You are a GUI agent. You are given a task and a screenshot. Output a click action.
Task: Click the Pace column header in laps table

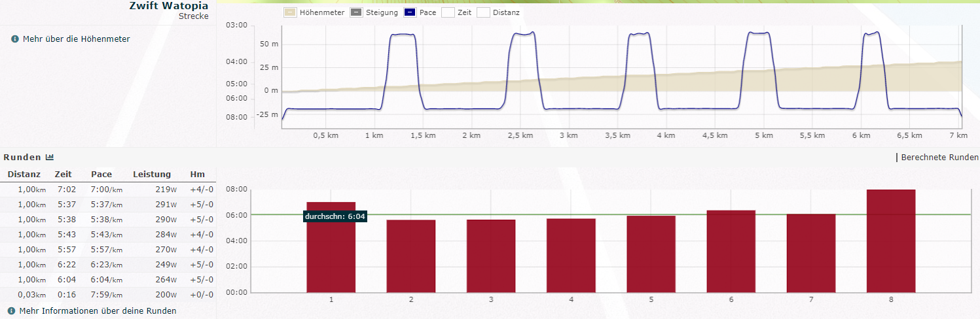click(x=101, y=175)
